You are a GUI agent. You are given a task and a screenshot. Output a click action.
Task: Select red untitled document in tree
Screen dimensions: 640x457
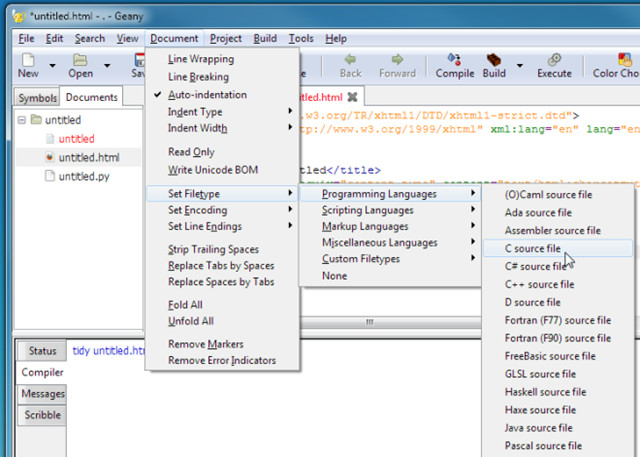click(76, 139)
